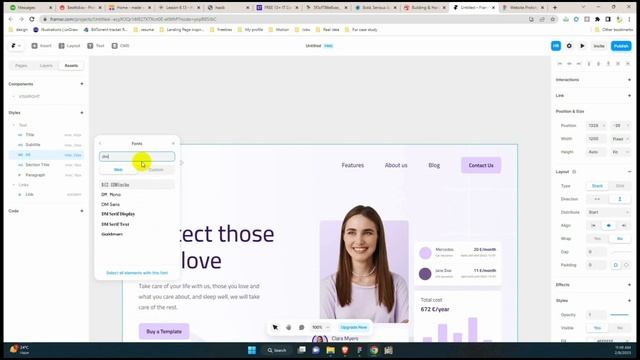Close the Fonts popup
The width and height of the screenshot is (640, 360).
[x=173, y=144]
